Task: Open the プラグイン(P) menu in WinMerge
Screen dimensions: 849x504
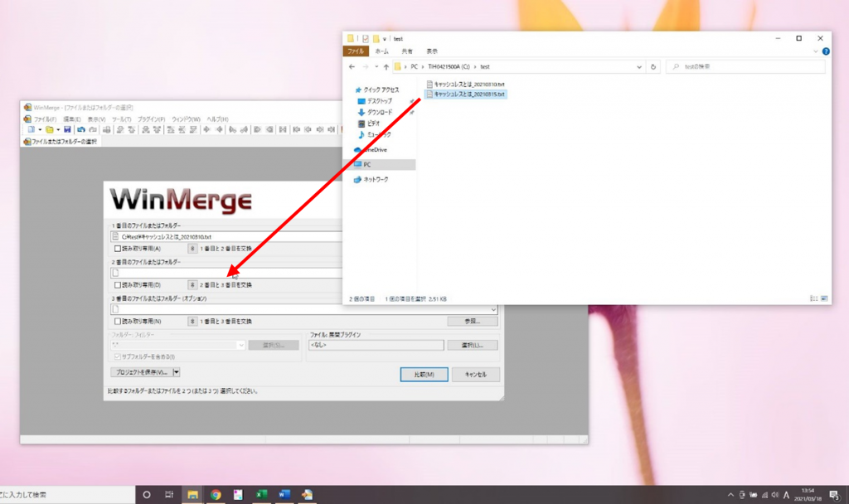Action: [151, 119]
